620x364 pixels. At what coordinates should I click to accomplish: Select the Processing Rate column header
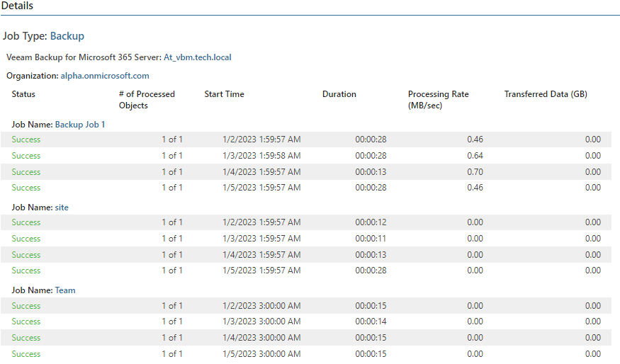pos(439,100)
